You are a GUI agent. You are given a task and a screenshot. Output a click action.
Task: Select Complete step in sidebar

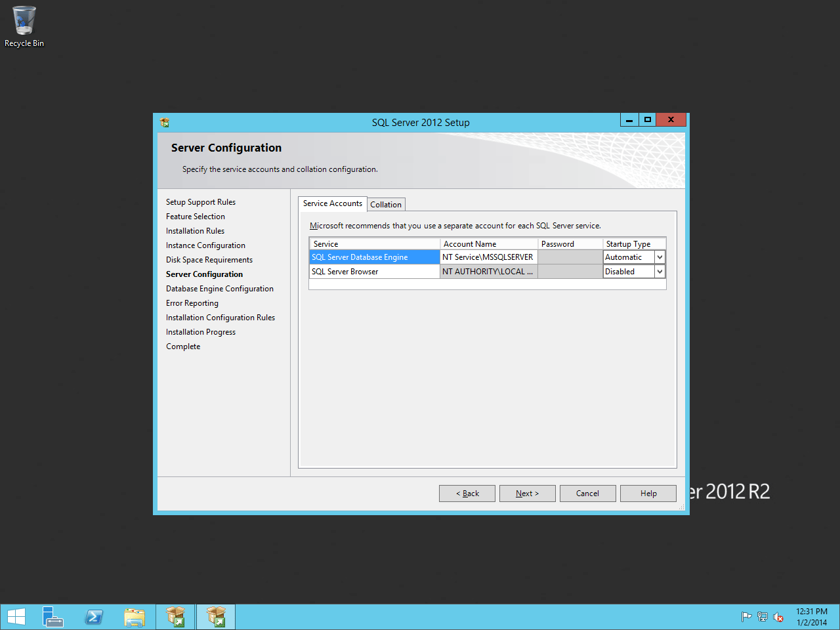pos(183,346)
